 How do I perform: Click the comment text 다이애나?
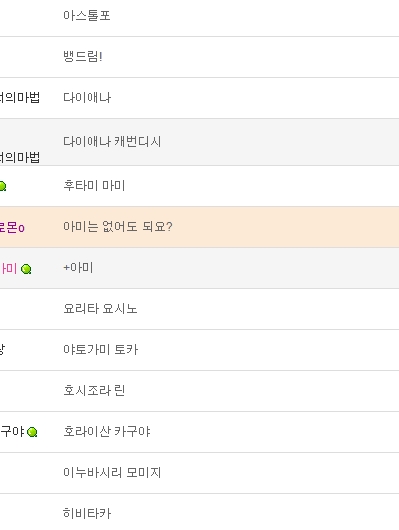(87, 98)
